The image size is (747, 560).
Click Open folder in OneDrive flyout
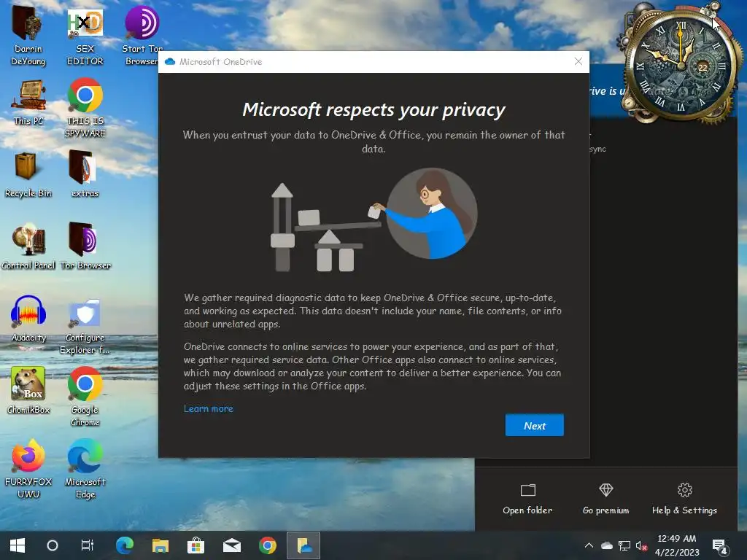pos(527,499)
